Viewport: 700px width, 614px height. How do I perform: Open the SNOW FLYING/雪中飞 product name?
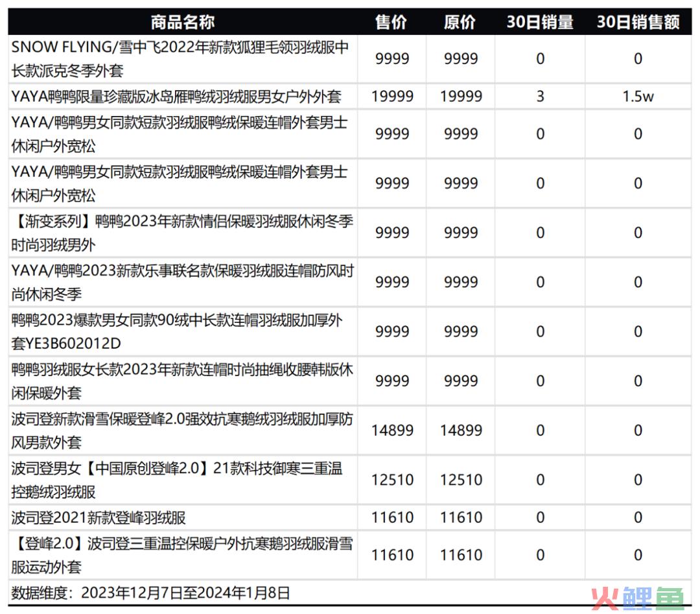(x=180, y=59)
